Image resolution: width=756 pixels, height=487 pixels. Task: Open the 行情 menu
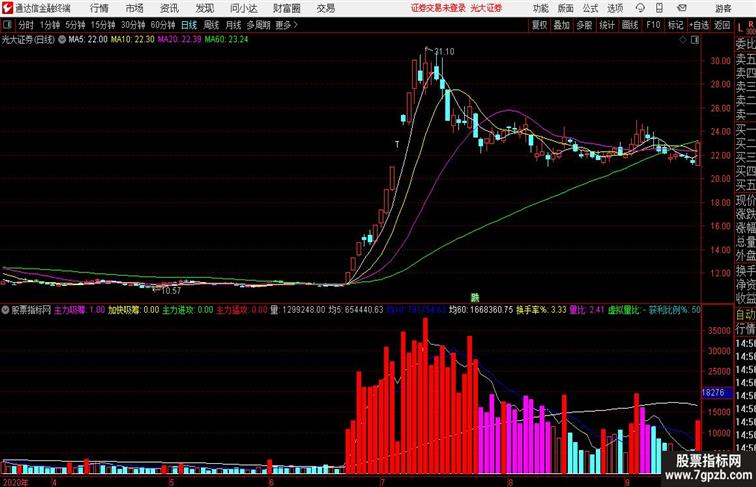coord(99,8)
